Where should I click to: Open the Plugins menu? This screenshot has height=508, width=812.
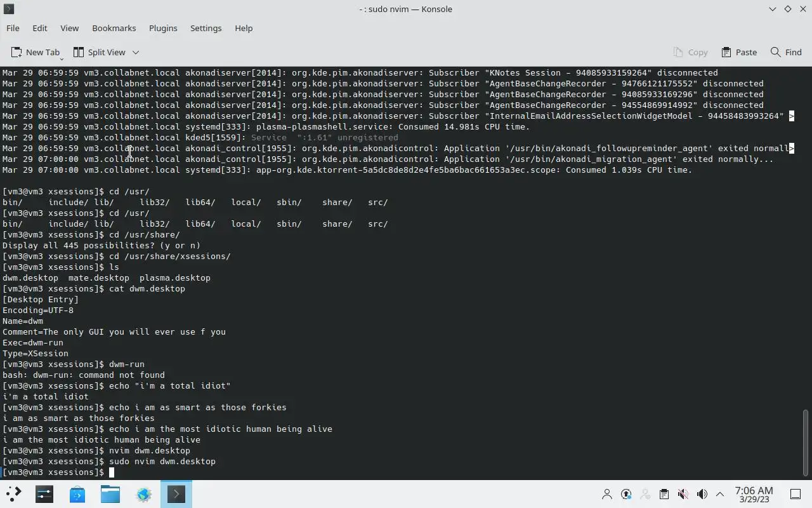click(163, 28)
